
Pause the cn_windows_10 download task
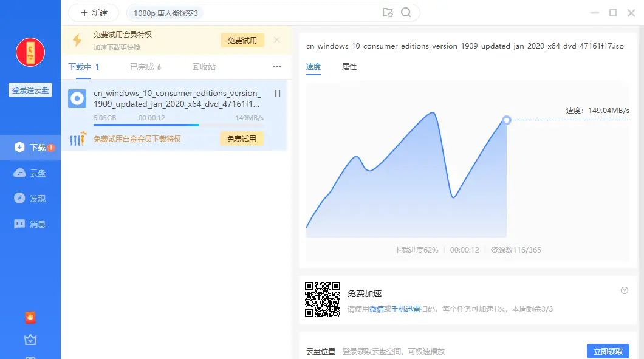pos(278,94)
